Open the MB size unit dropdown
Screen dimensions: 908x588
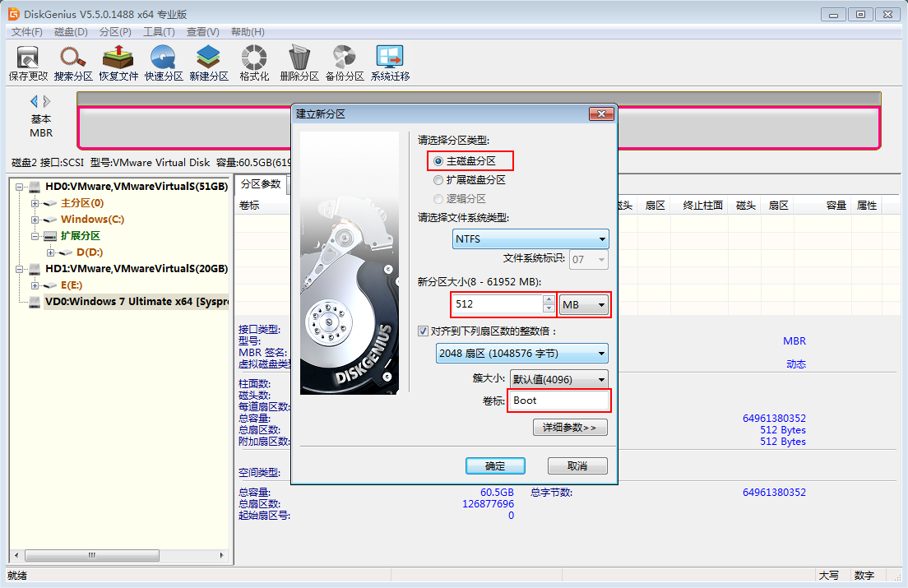584,305
